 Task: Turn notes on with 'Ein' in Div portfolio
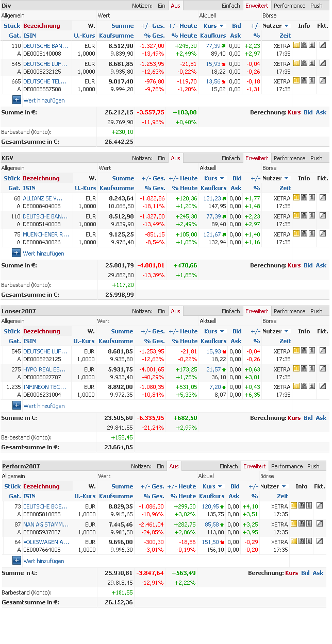(x=161, y=6)
